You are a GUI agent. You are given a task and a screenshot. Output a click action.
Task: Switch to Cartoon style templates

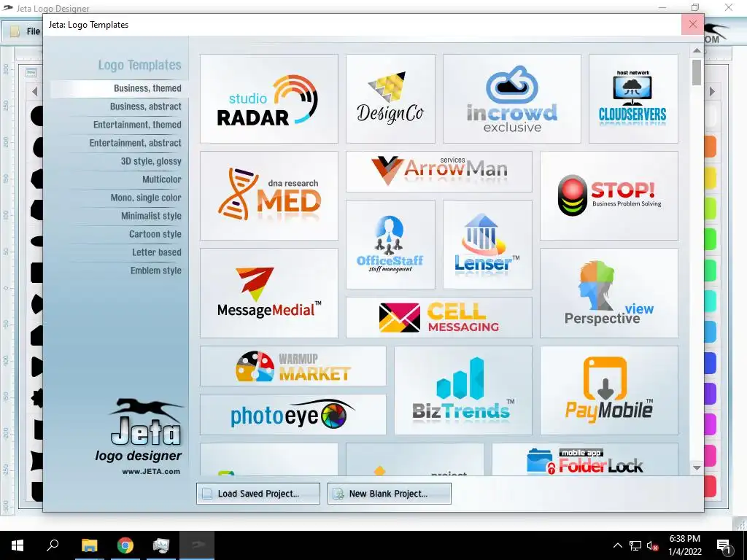(x=155, y=234)
